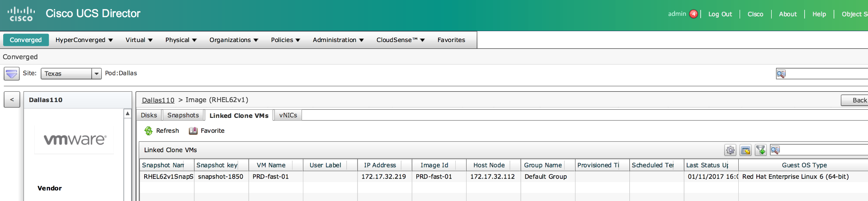Sort by Guest OS Type column header
The height and width of the screenshot is (201, 868).
pos(803,165)
